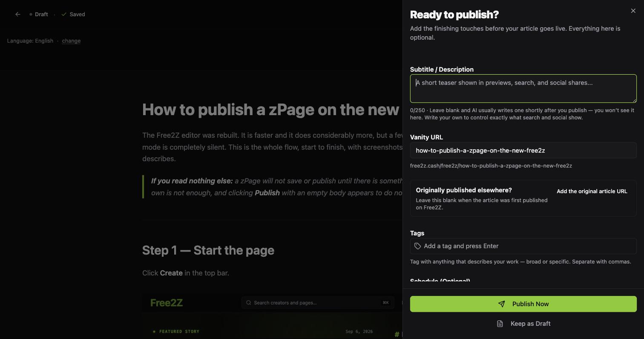The height and width of the screenshot is (339, 644).
Task: Click the 'Draft' status label
Action: coord(41,14)
